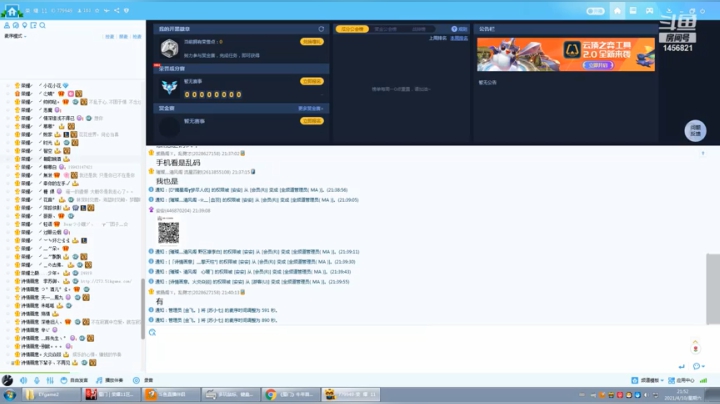Select the Home tab icon at top right
The image size is (720, 404).
(x=617, y=11)
